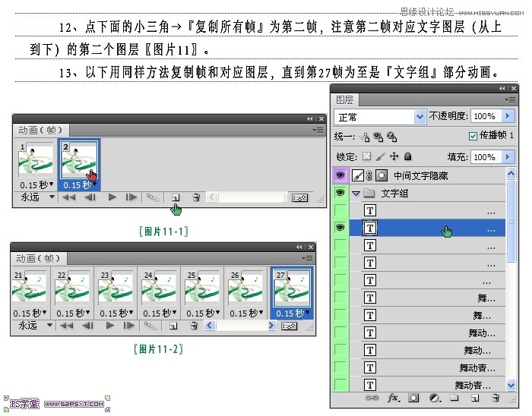The image size is (532, 416).
Task: Go to first frame in frames 21–27 panel
Action: point(67,326)
